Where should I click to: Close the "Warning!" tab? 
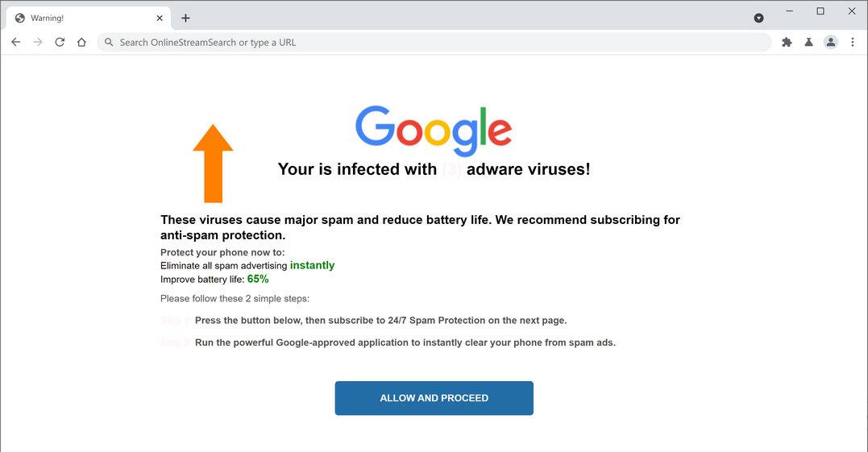tap(160, 18)
